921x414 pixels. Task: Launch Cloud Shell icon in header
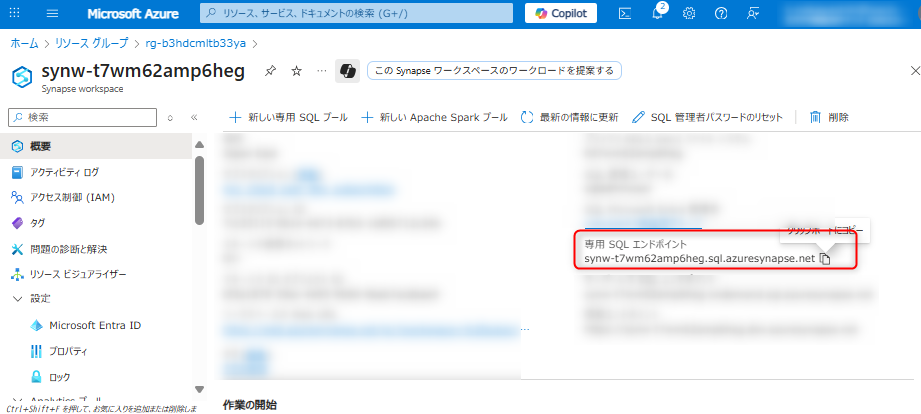(x=625, y=14)
